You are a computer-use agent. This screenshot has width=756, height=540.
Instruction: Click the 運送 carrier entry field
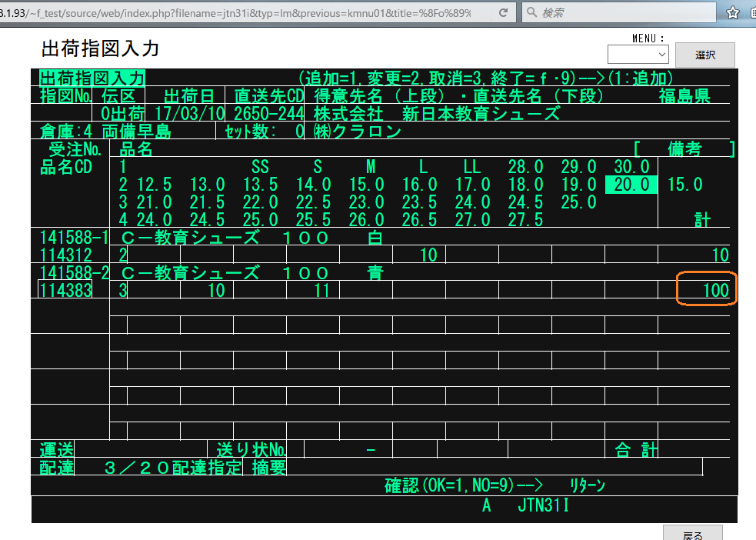click(x=141, y=448)
